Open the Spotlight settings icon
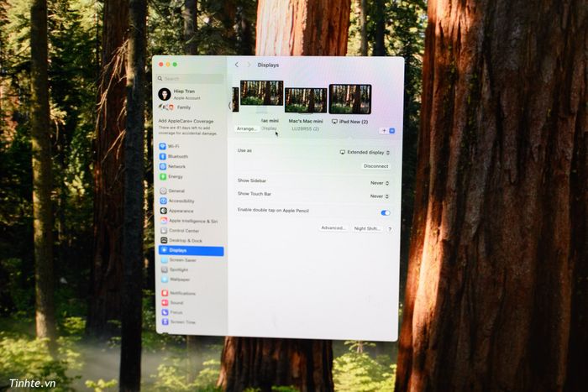Viewport: 588px width, 392px height. [165, 269]
